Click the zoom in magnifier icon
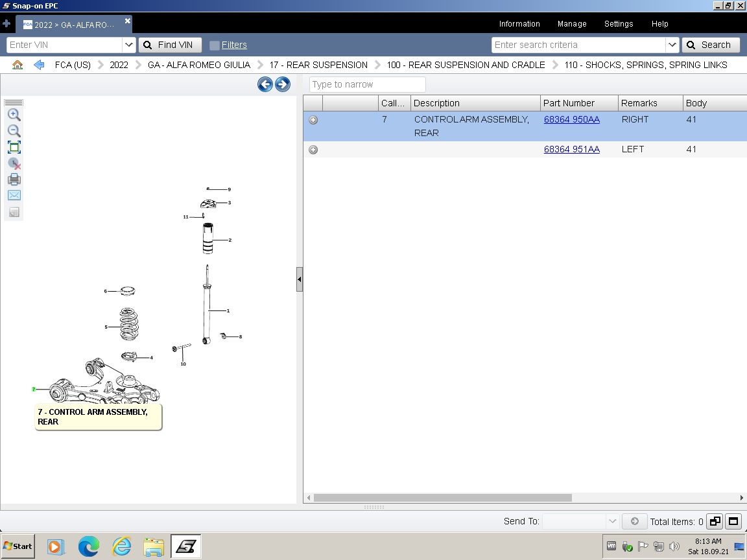The height and width of the screenshot is (560, 747). tap(14, 114)
